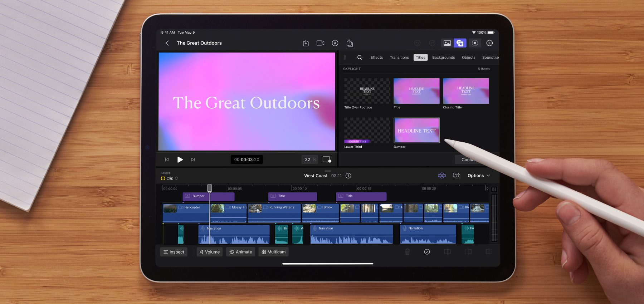Open the timeline clip appearance icon

(457, 176)
